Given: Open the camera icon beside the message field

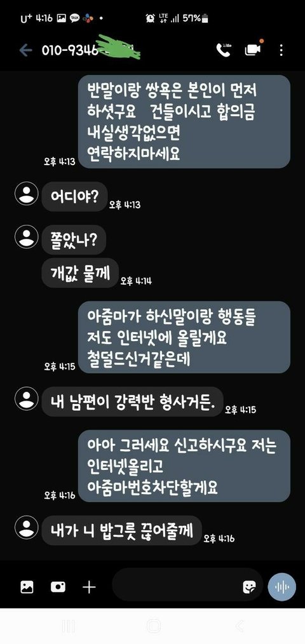Looking at the screenshot, I should (x=58, y=587).
